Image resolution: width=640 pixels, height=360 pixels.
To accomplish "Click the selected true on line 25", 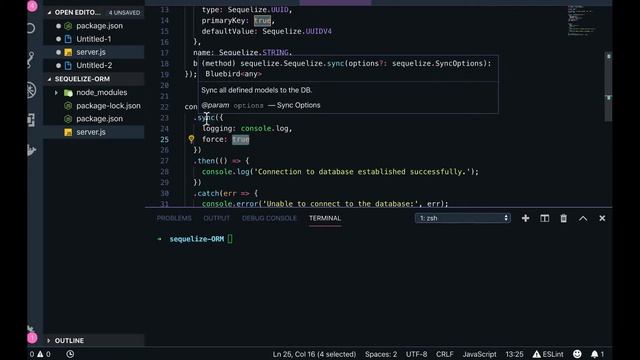I will click(240, 140).
